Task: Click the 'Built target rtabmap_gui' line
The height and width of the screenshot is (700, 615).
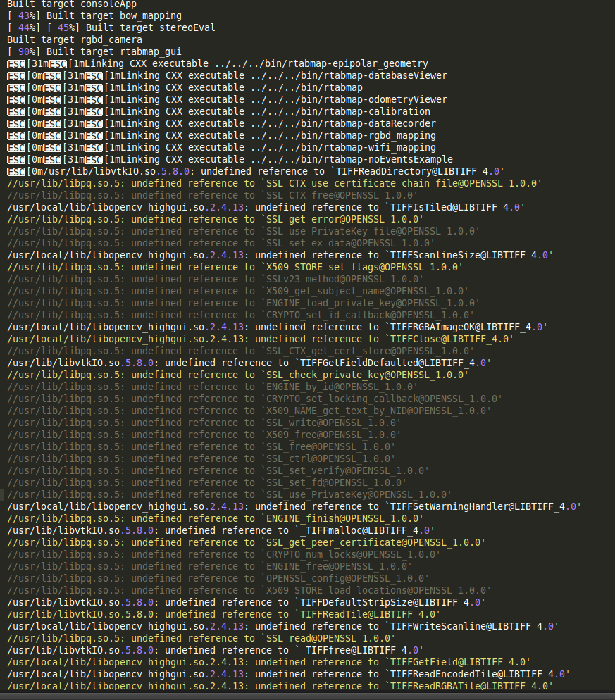Action: [94, 51]
